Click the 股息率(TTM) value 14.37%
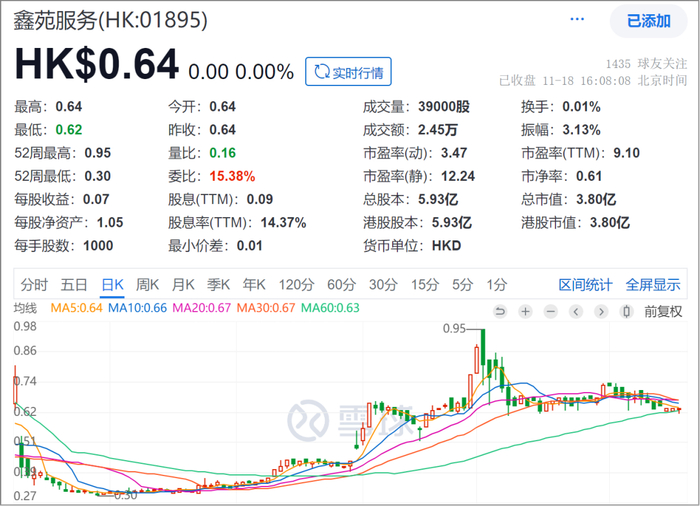Screen dimensions: 700x506 coord(283,222)
